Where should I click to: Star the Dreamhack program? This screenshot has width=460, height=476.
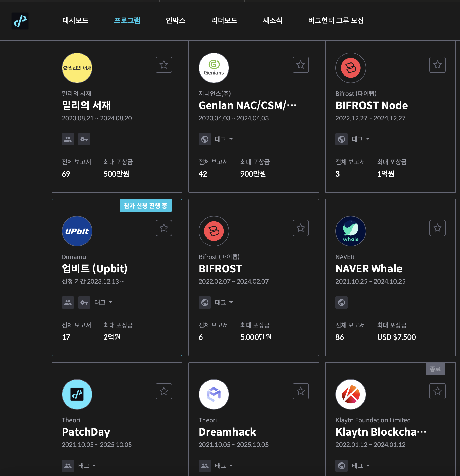(301, 391)
